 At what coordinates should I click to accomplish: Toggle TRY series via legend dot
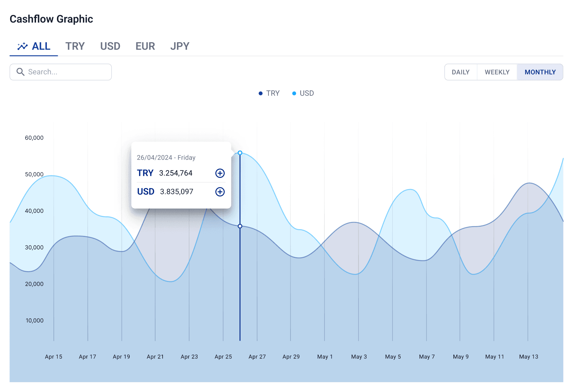[x=260, y=93]
